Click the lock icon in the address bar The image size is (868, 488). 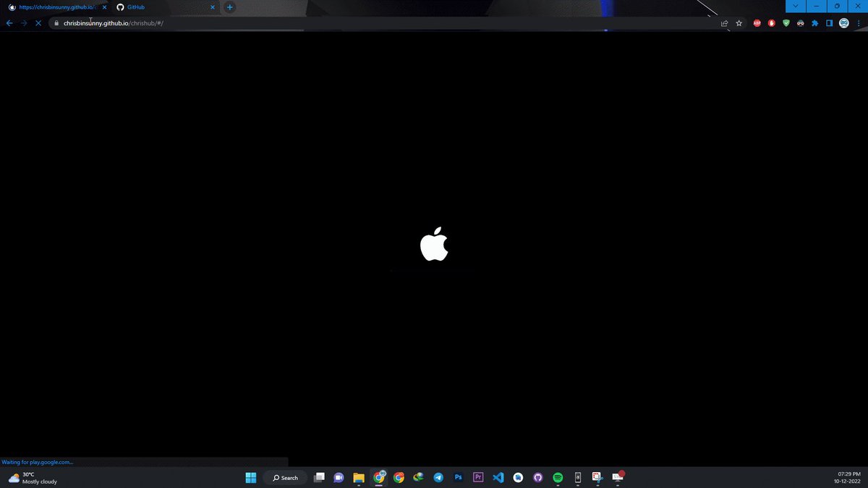[x=56, y=23]
